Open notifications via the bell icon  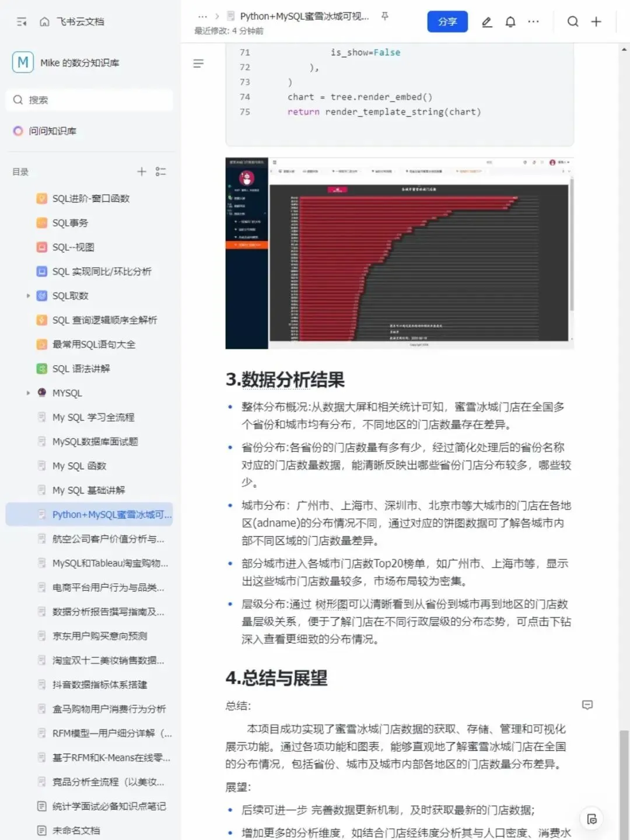point(510,22)
